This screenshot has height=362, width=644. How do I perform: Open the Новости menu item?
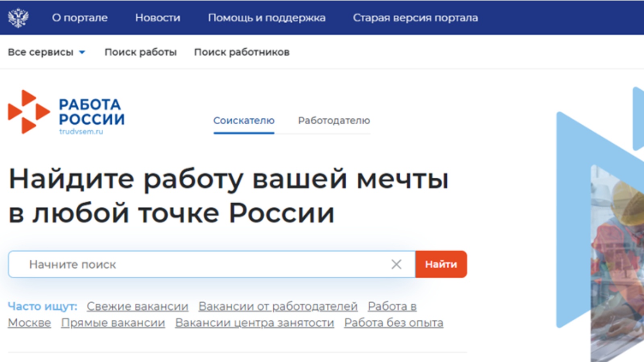pos(158,18)
